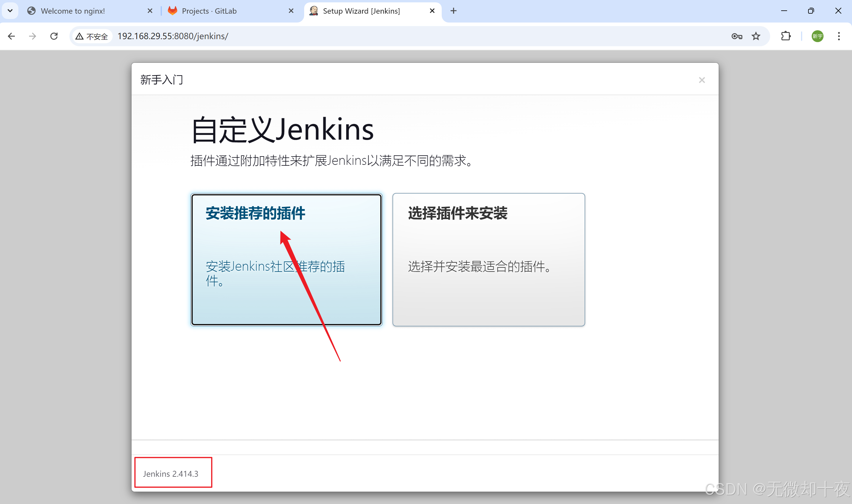852x504 pixels.
Task: Open the green user profile avatar
Action: (x=817, y=36)
